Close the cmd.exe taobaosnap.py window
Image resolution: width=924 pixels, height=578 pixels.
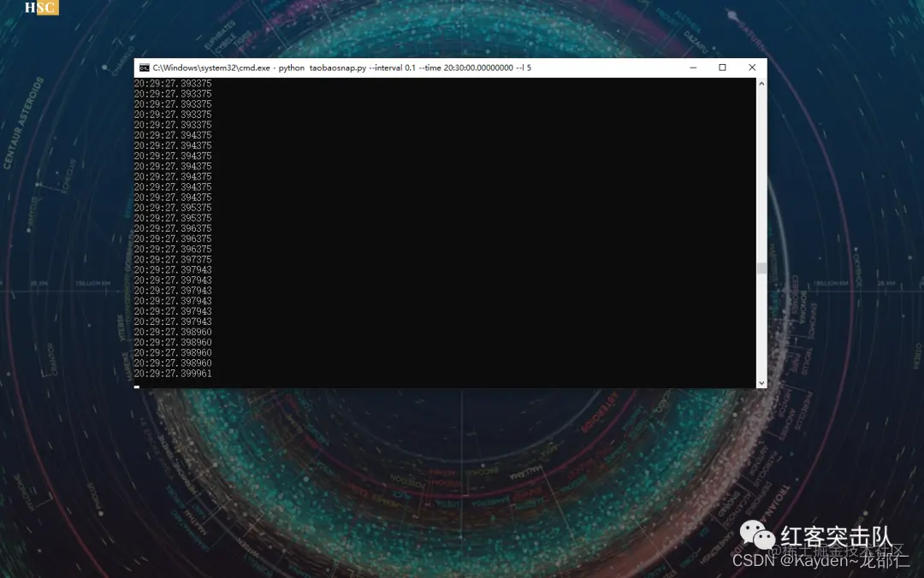[752, 68]
